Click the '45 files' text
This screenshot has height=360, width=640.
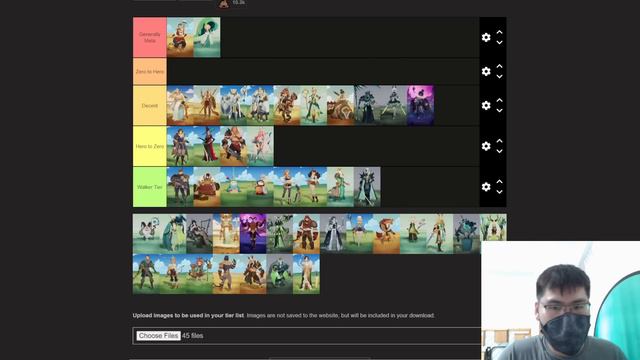pos(193,336)
